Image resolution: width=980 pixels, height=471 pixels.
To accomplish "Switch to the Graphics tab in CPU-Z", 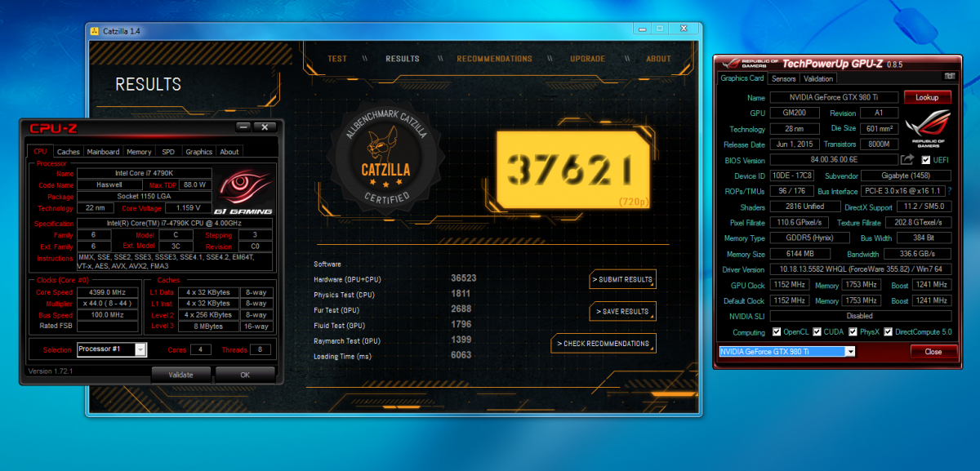I will 199,152.
